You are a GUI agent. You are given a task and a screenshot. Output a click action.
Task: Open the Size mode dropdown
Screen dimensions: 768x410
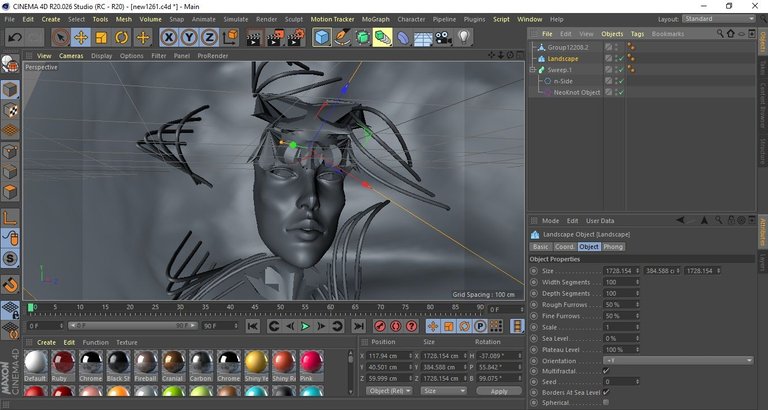[444, 391]
